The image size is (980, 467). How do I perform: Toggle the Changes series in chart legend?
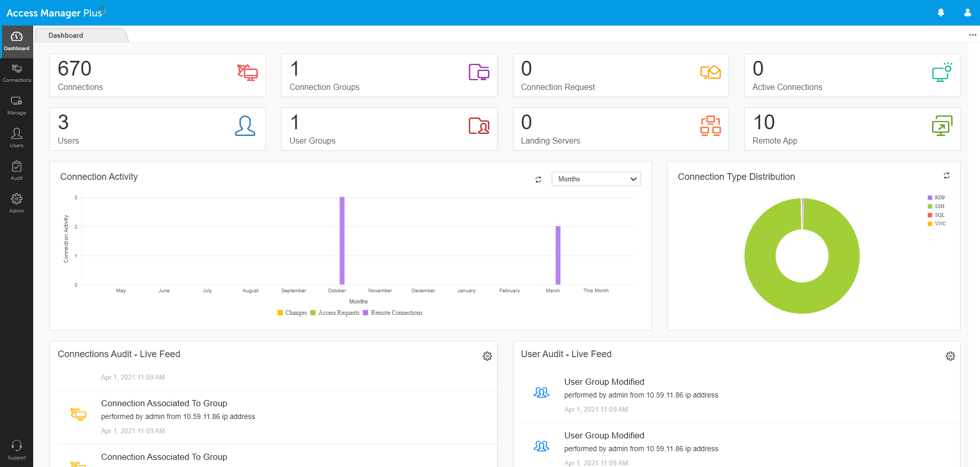[x=292, y=313]
